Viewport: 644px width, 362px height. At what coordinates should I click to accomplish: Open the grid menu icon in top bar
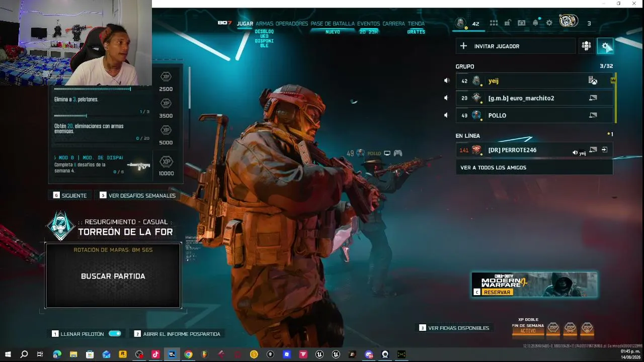494,23
